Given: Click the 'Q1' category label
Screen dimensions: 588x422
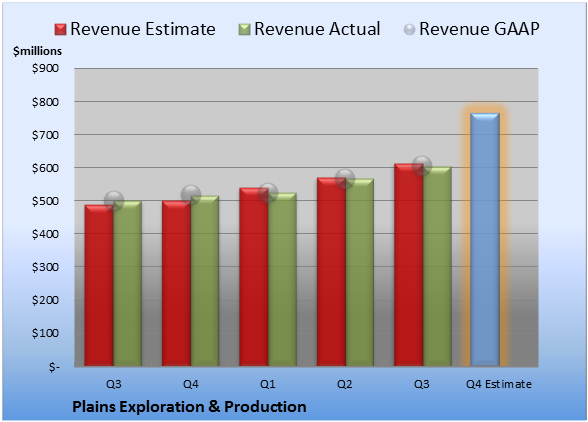Looking at the screenshot, I should [268, 384].
